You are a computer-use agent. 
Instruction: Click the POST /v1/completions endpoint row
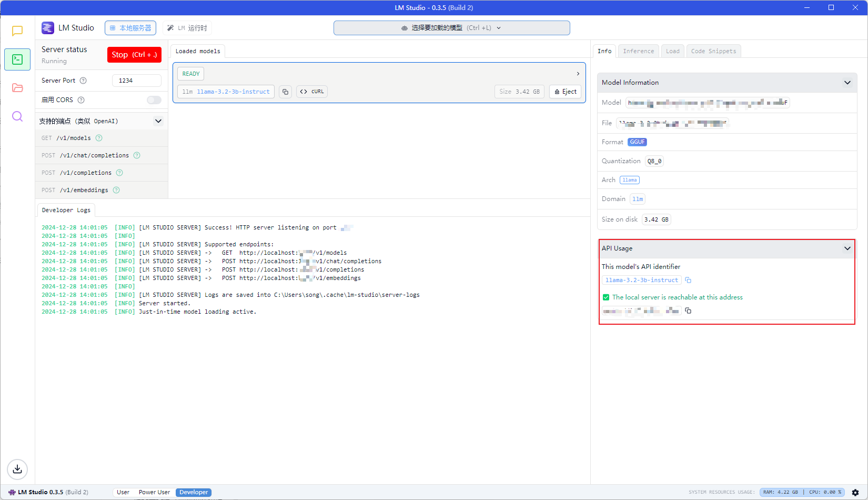[102, 173]
